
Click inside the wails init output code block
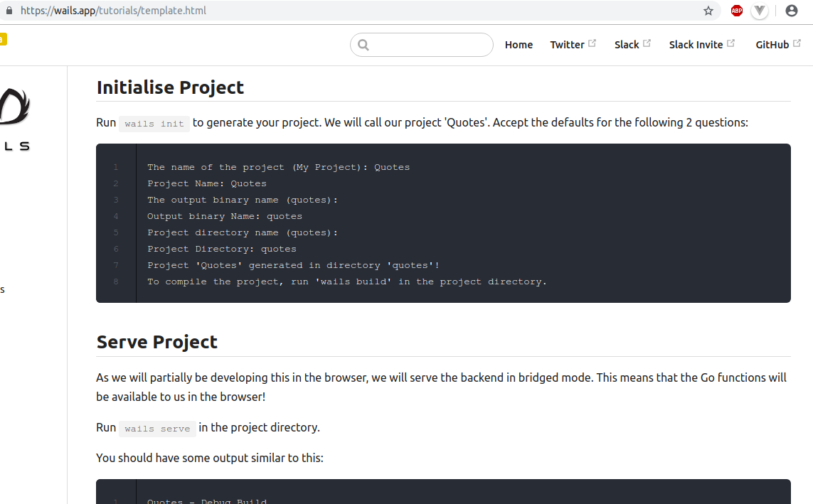443,223
